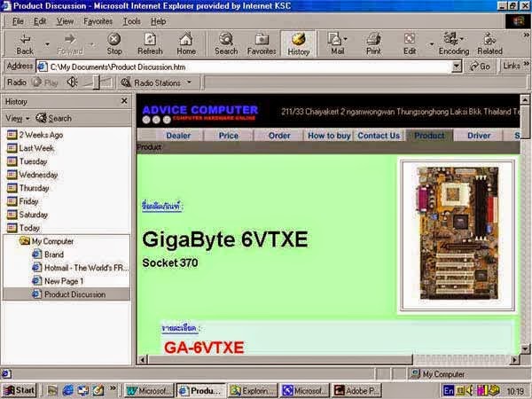Open Hotmail history entry
532x399 pixels.
point(81,268)
